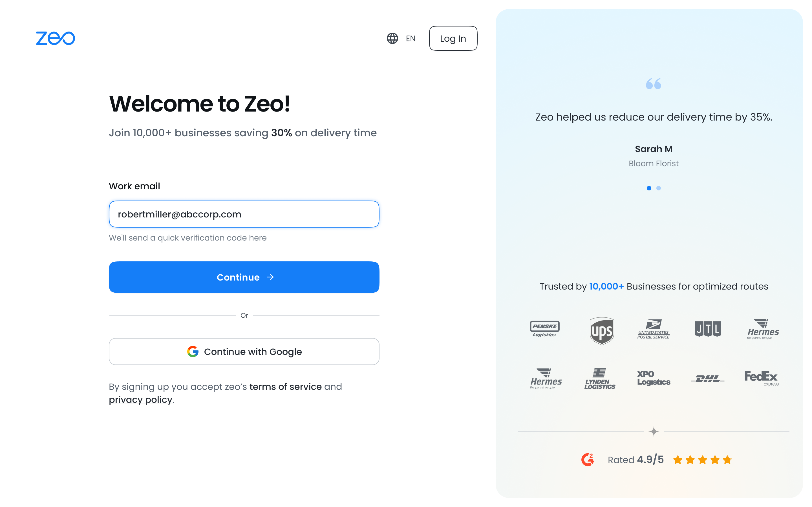This screenshot has height=507, width=812.
Task: Click the UPS shield logo
Action: point(602,331)
